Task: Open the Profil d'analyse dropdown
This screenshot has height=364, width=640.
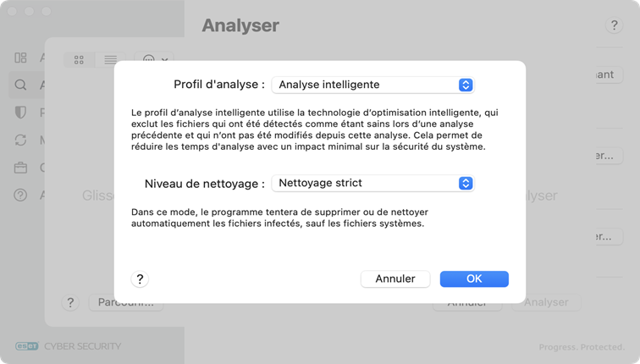Action: point(372,85)
